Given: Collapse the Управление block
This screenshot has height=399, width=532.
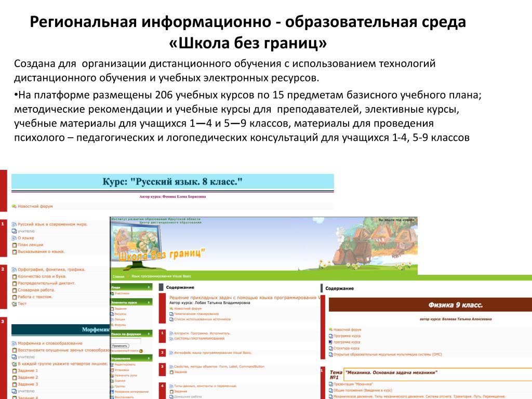Looking at the screenshot, I should tap(149, 358).
